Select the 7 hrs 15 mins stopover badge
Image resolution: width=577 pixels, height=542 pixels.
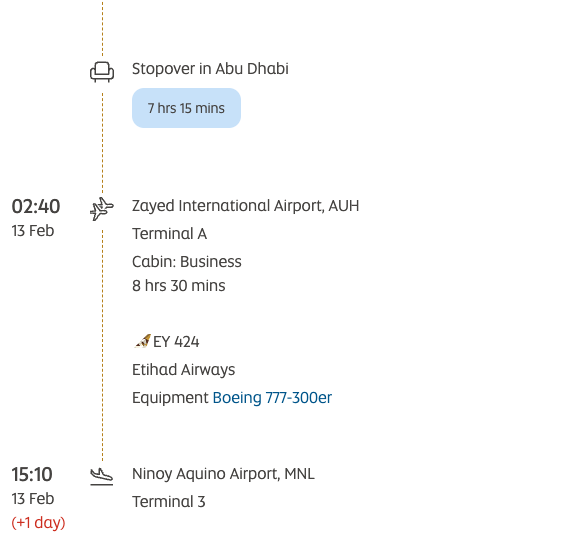(x=186, y=108)
